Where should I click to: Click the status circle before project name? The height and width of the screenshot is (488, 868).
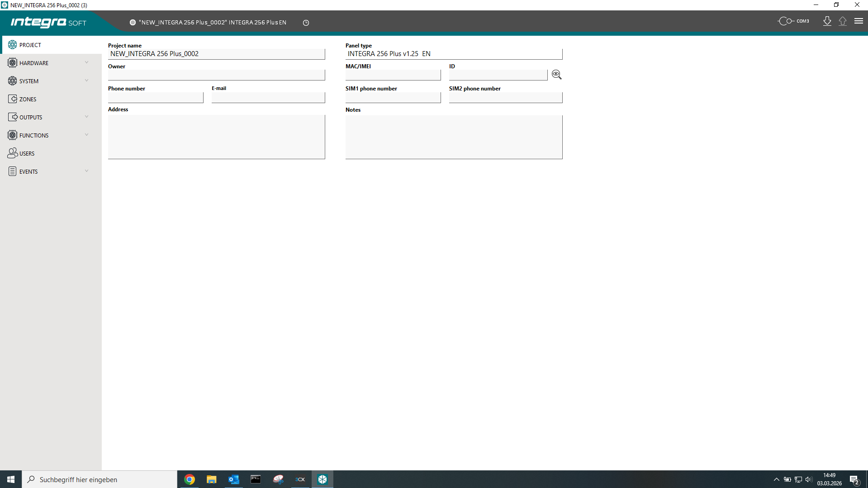133,23
